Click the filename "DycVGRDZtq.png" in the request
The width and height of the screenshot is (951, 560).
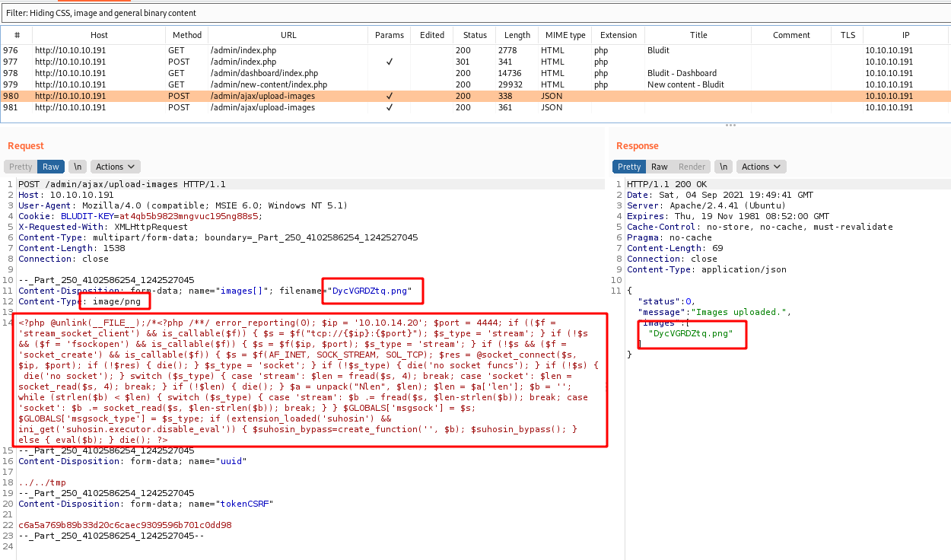pos(371,291)
